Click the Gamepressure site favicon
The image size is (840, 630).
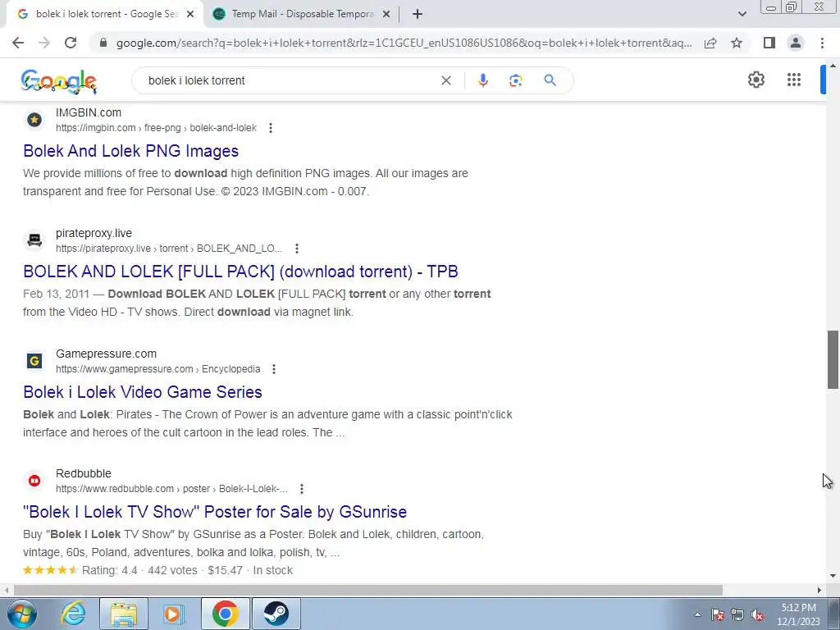pyautogui.click(x=34, y=361)
